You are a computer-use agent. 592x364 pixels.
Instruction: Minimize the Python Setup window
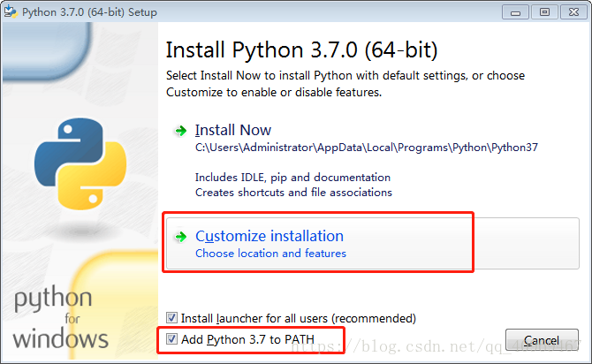[x=517, y=11]
